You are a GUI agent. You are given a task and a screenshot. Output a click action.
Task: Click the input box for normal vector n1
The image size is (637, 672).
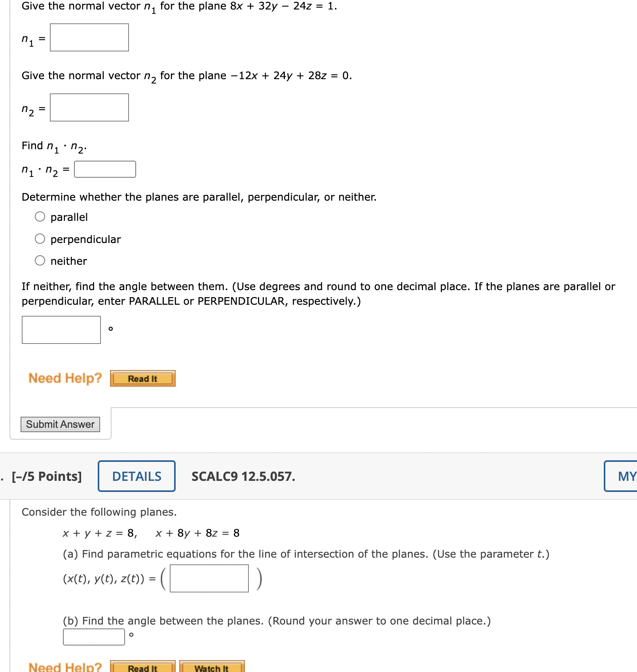(x=89, y=38)
